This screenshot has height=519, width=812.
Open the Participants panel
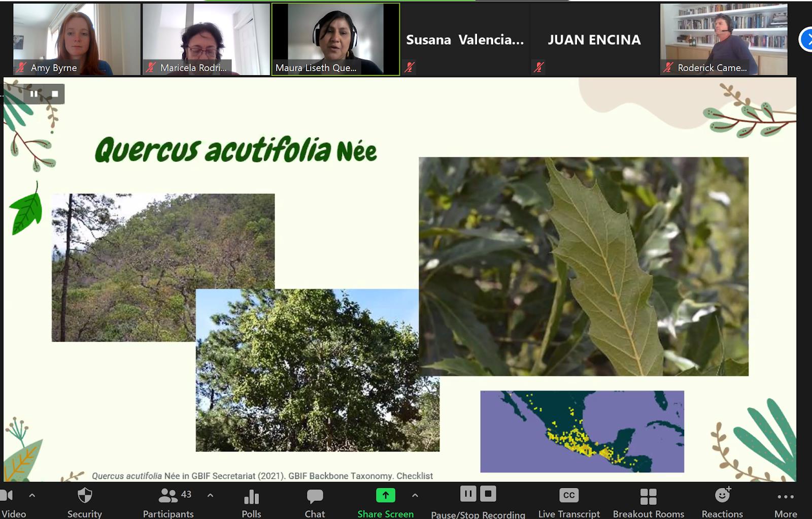(x=169, y=496)
